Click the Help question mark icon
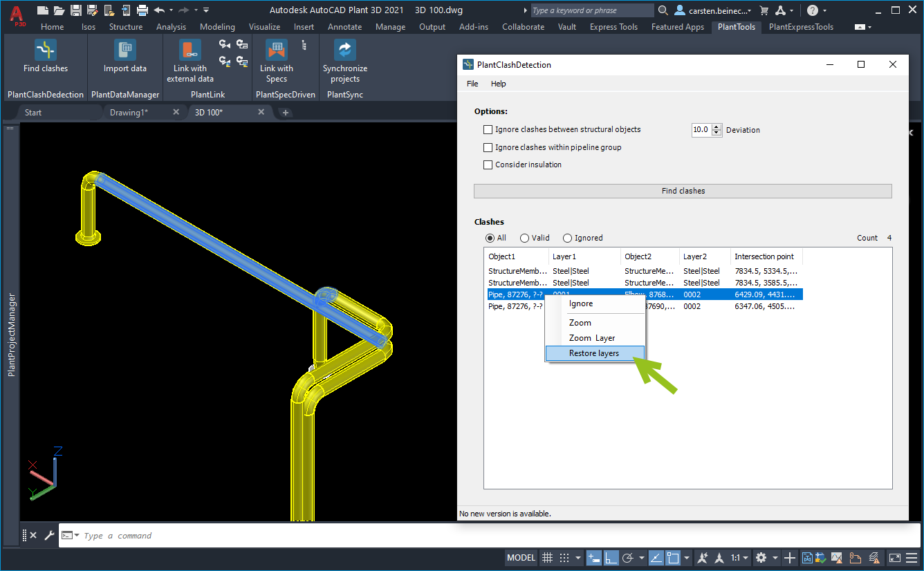The height and width of the screenshot is (571, 924). tap(813, 10)
